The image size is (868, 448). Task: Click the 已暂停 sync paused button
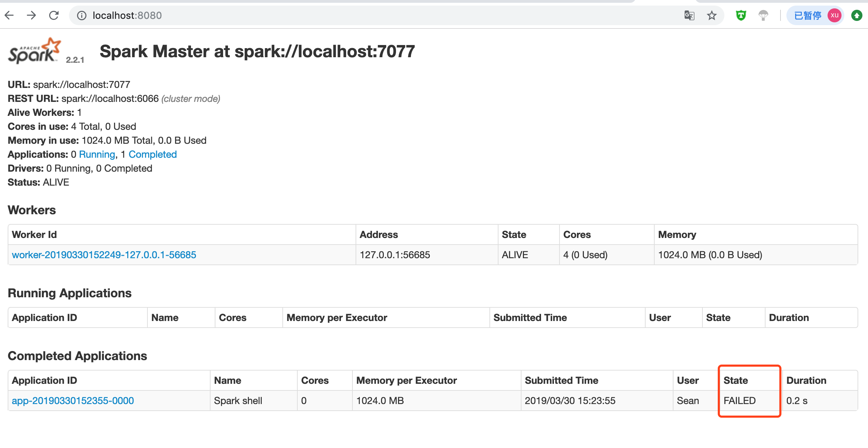pos(814,15)
